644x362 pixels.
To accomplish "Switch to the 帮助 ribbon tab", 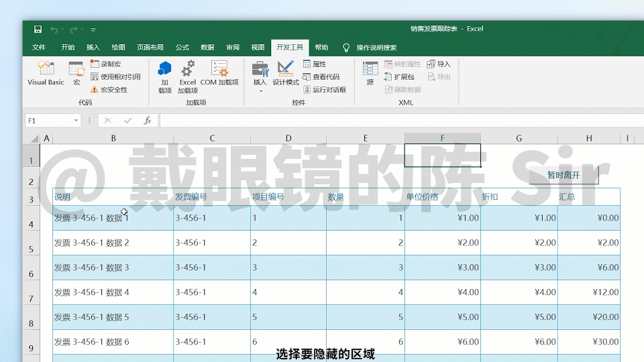I will [x=321, y=47].
